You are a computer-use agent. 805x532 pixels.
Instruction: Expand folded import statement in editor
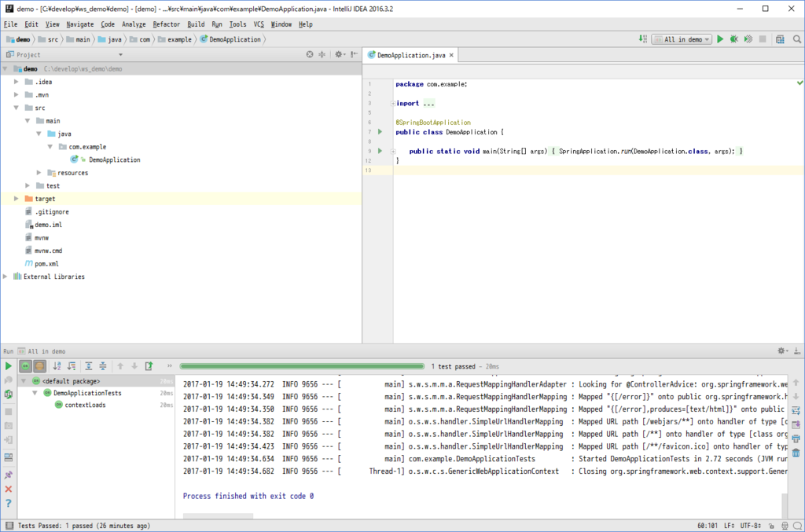point(393,103)
